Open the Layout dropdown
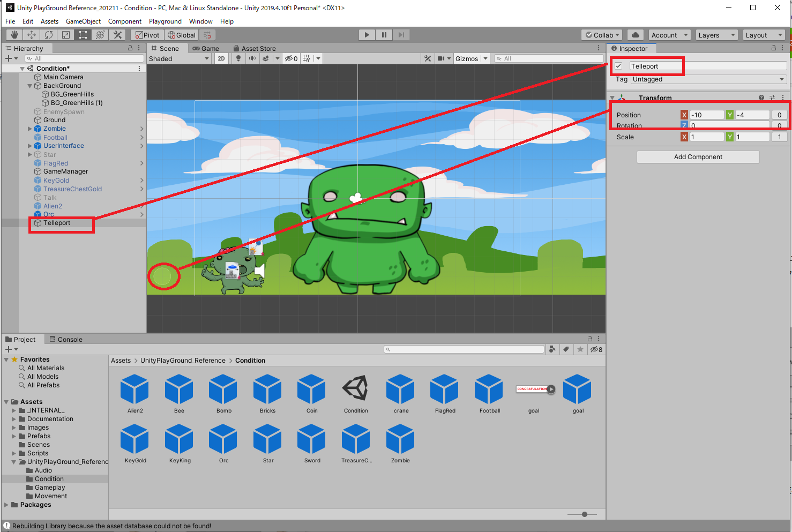The image size is (792, 532). [764, 35]
